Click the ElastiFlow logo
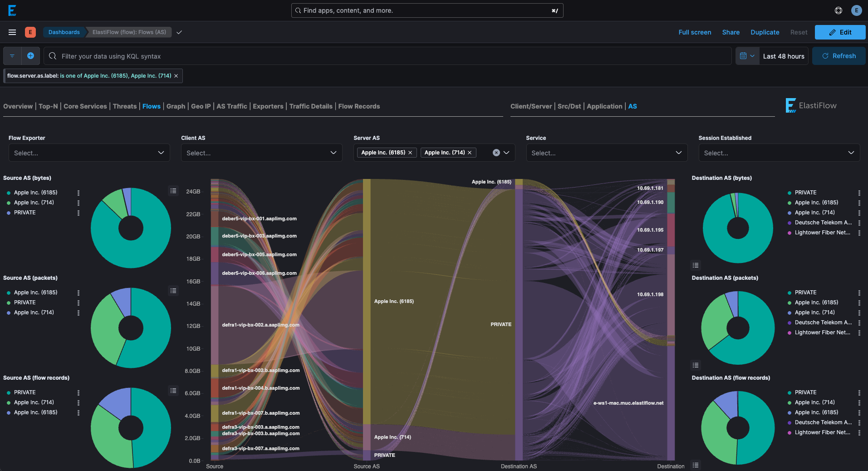 tap(811, 105)
